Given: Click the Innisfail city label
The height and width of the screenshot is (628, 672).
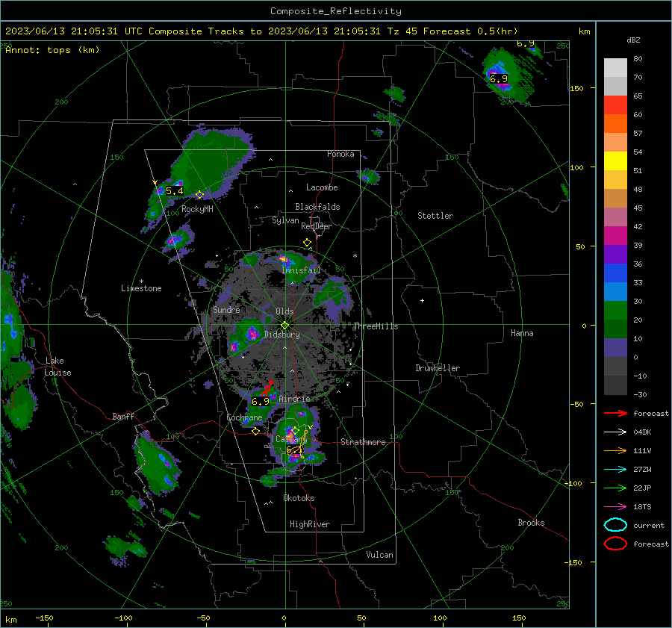Looking at the screenshot, I should click(x=301, y=270).
